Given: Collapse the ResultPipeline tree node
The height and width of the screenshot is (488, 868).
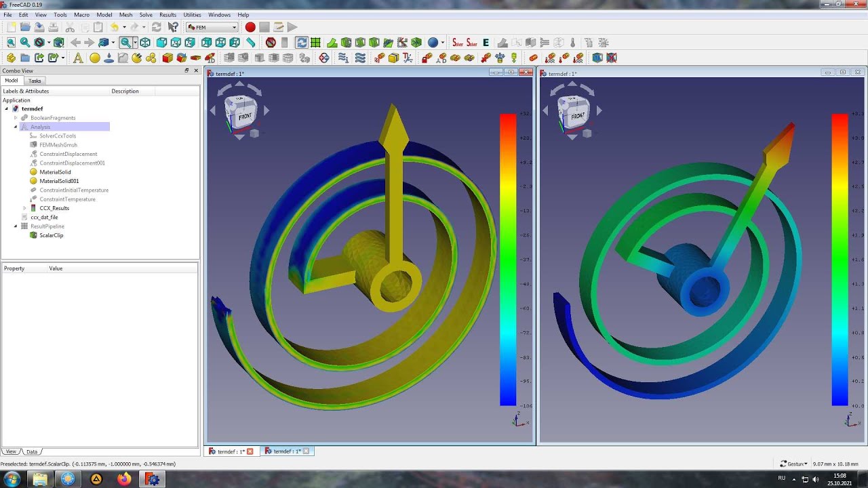Looking at the screenshot, I should (x=16, y=226).
